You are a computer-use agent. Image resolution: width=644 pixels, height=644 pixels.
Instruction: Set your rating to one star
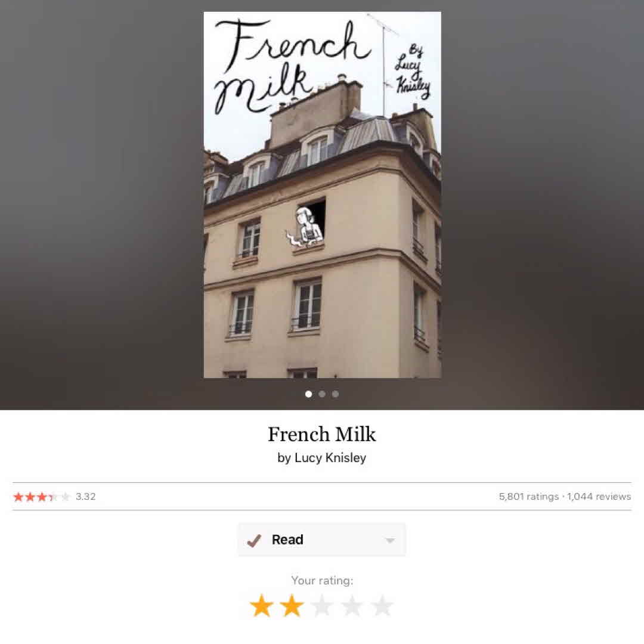[262, 605]
